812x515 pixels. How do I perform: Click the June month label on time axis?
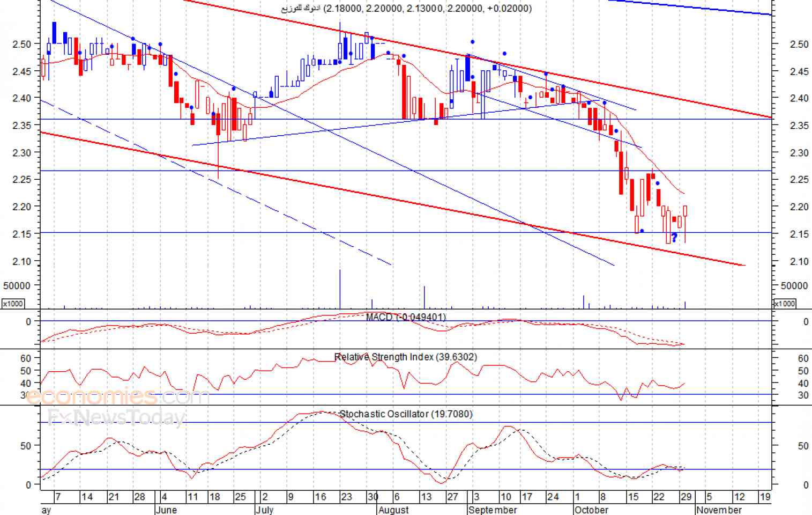point(166,510)
